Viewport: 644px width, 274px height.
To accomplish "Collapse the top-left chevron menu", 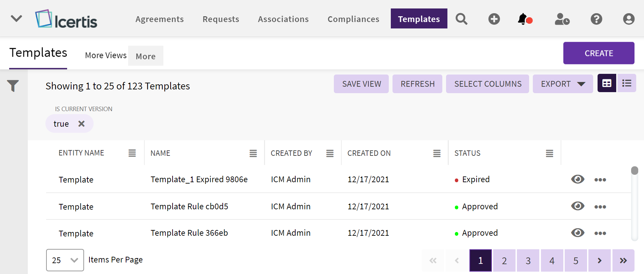I will pyautogui.click(x=16, y=18).
